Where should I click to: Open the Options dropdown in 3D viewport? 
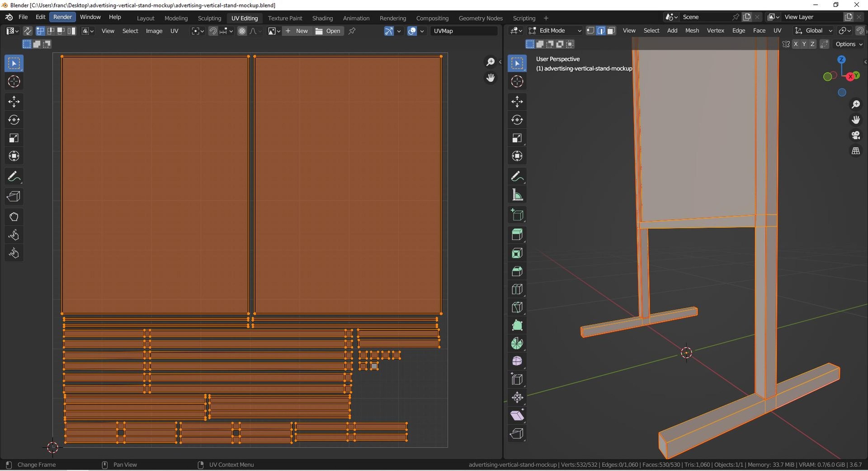pos(849,44)
